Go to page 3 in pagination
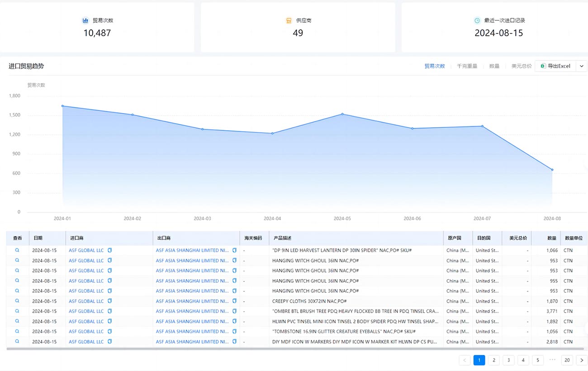Viewport: 588px width, 371px height. pos(508,360)
